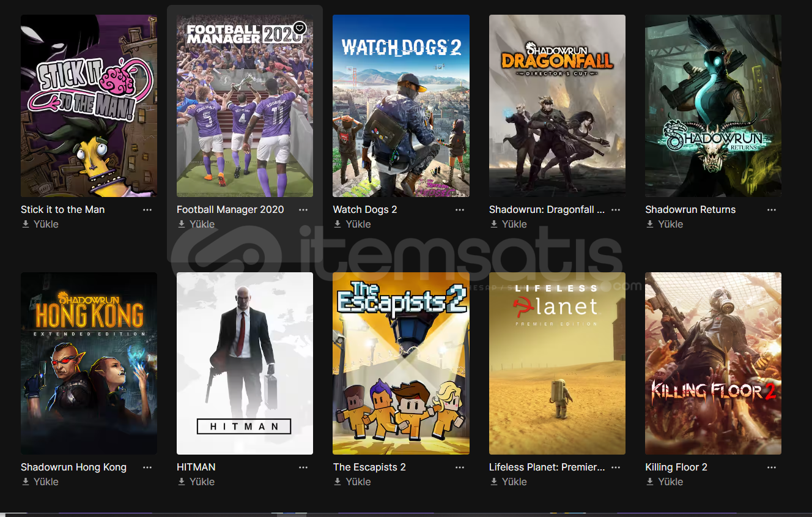Screen dimensions: 812x517
Task: Click the "Stick it to the Man" title text
Action: 62,209
